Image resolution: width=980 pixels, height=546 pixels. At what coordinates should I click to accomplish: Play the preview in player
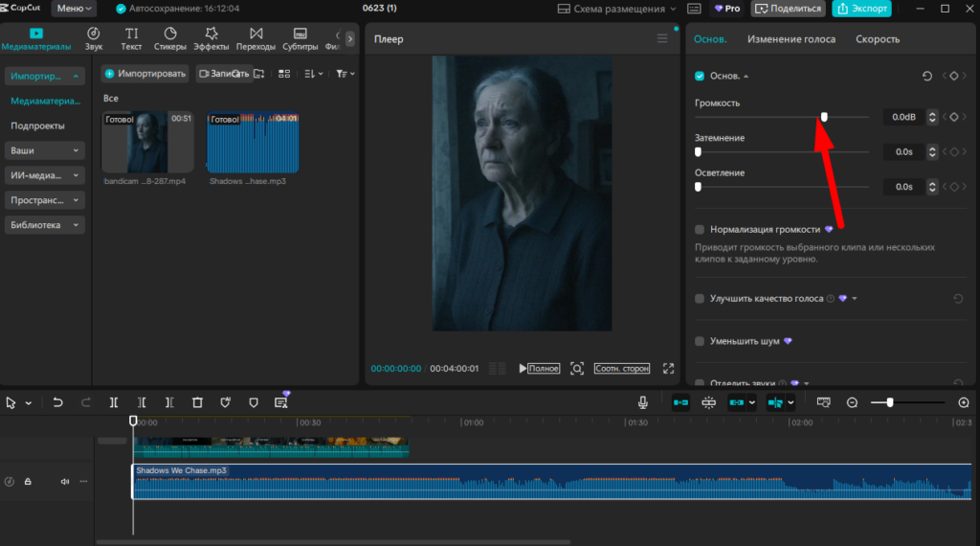[x=523, y=369]
